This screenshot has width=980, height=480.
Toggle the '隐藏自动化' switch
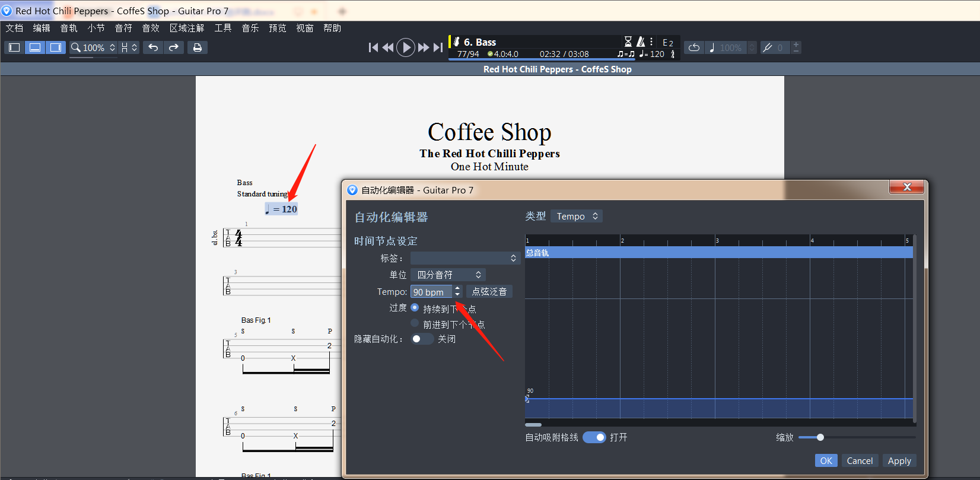pos(422,339)
